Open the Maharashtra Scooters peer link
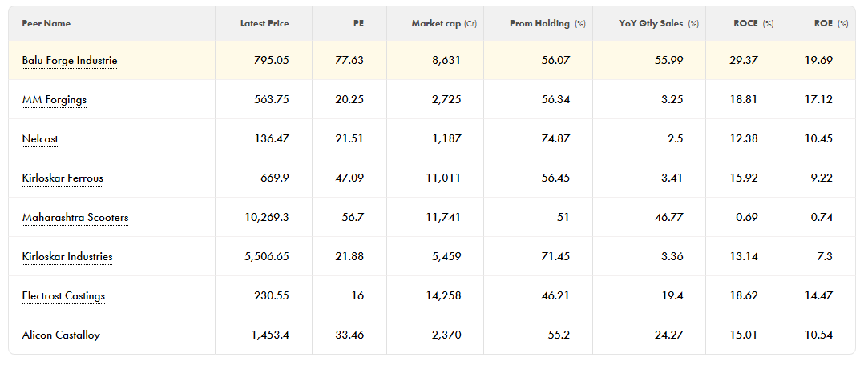The height and width of the screenshot is (365, 868). 75,218
